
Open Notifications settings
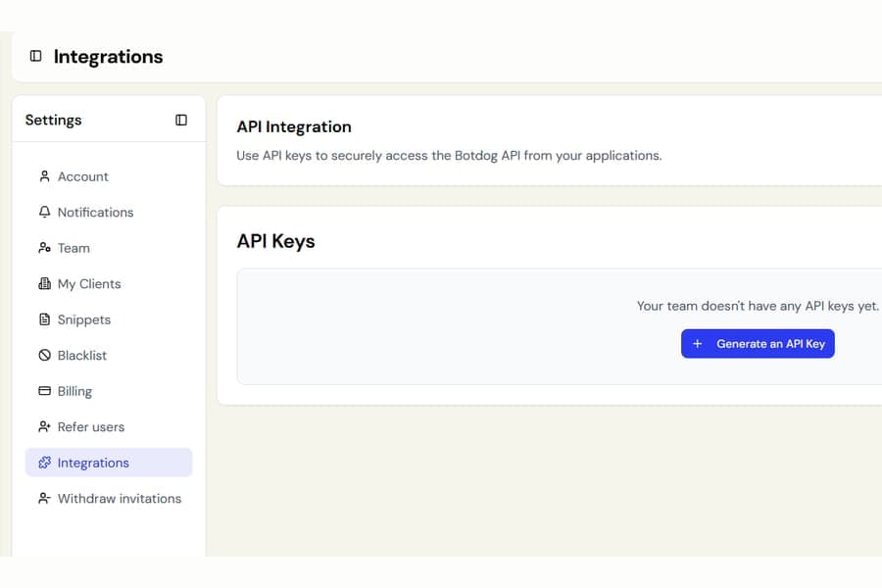pyautogui.click(x=109, y=212)
